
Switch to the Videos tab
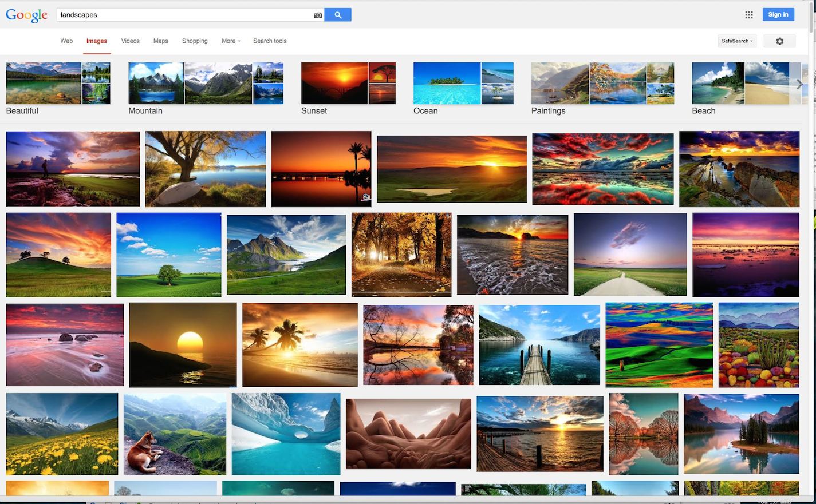131,41
